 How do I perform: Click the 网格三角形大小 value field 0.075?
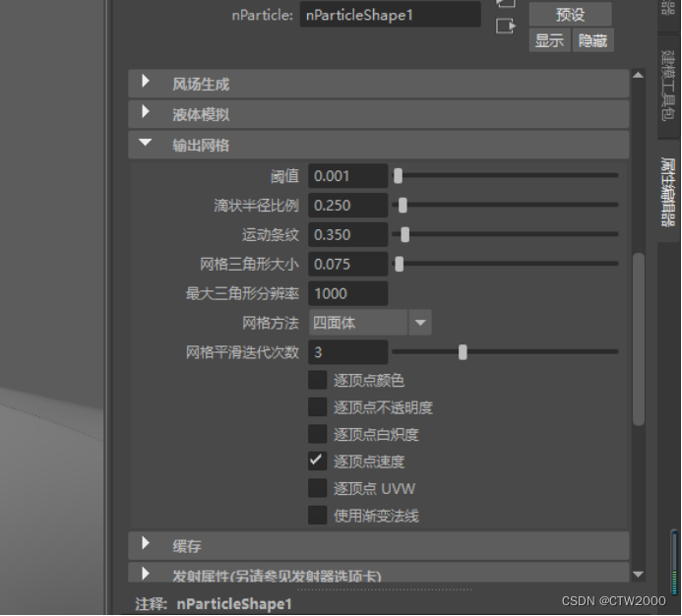pyautogui.click(x=348, y=264)
